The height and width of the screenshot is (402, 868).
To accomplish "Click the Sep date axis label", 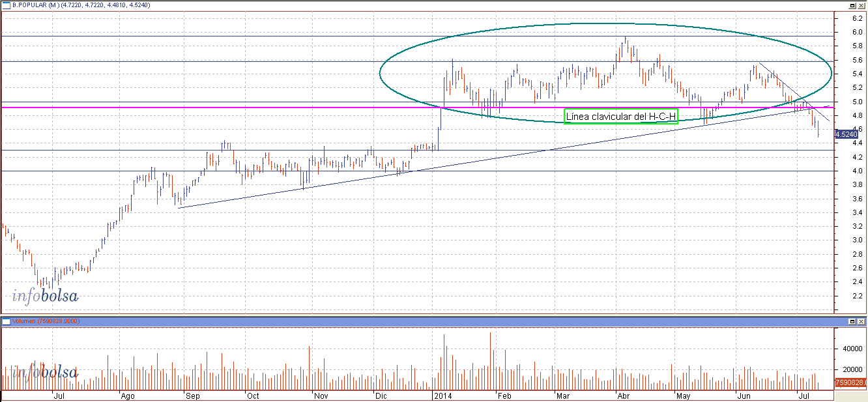I will [x=192, y=395].
